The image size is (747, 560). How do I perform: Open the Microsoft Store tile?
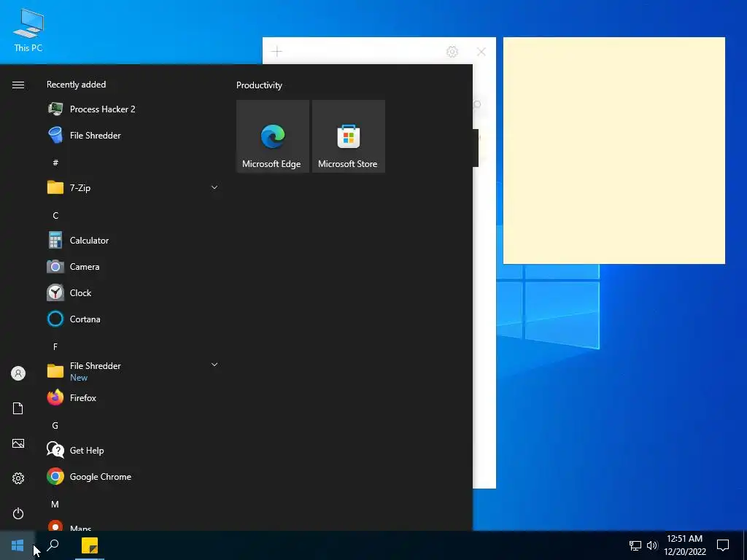[348, 136]
